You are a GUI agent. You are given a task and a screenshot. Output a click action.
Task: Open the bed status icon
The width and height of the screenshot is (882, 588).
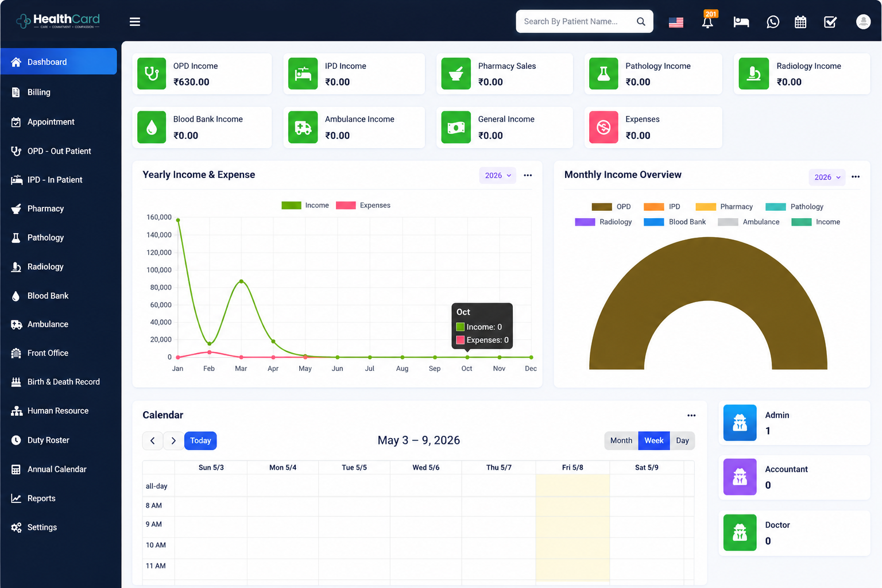[x=741, y=22]
